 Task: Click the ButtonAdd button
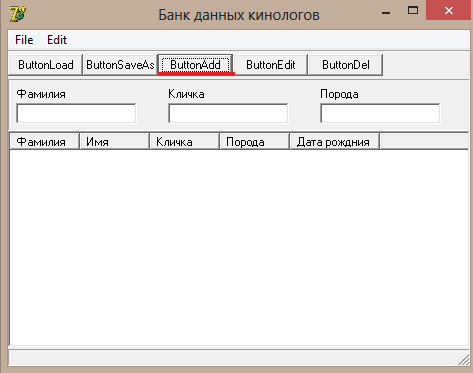click(x=195, y=65)
